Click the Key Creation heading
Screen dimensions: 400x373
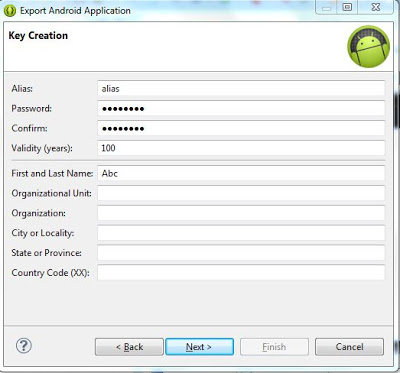pos(38,36)
